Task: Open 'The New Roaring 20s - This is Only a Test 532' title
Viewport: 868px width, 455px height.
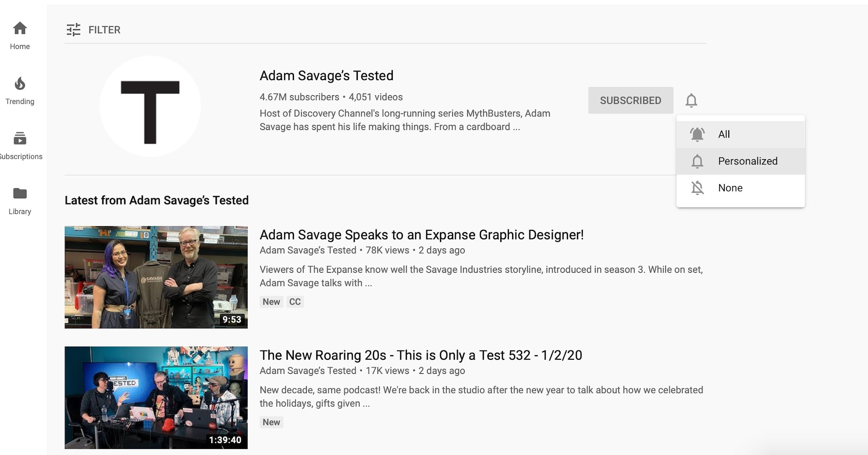Action: (421, 355)
